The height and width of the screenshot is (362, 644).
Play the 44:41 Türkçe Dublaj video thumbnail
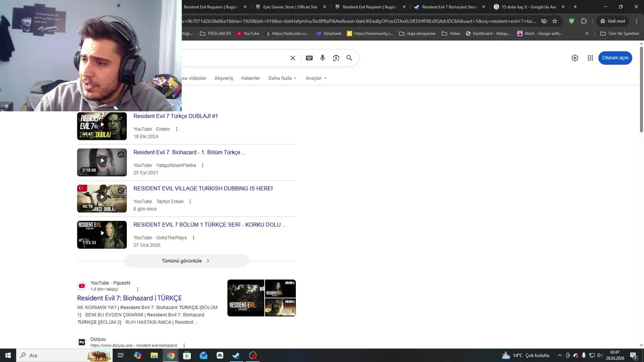(102, 126)
